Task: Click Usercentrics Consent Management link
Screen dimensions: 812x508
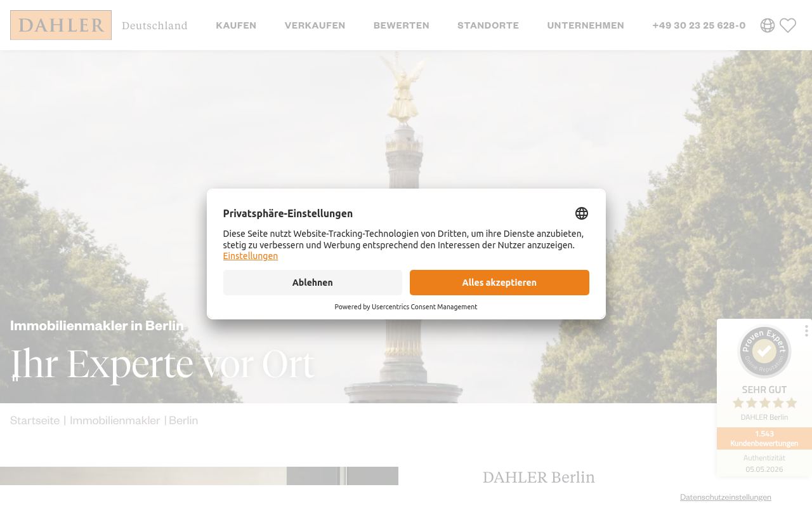Action: click(424, 307)
